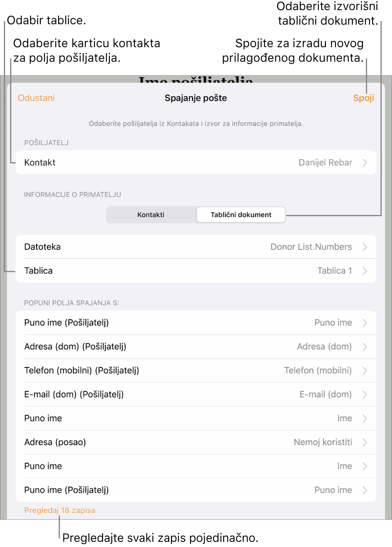Tap Odustani to cancel mail merge
Image resolution: width=392 pixels, height=547 pixels.
[x=36, y=98]
